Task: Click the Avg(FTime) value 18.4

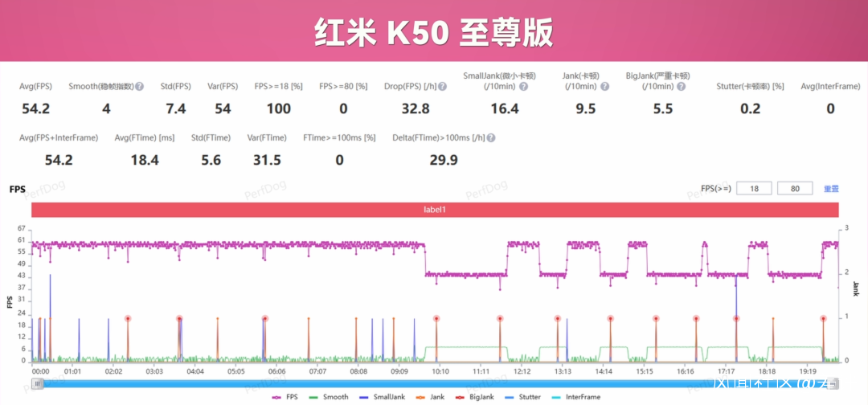Action: 145,161
